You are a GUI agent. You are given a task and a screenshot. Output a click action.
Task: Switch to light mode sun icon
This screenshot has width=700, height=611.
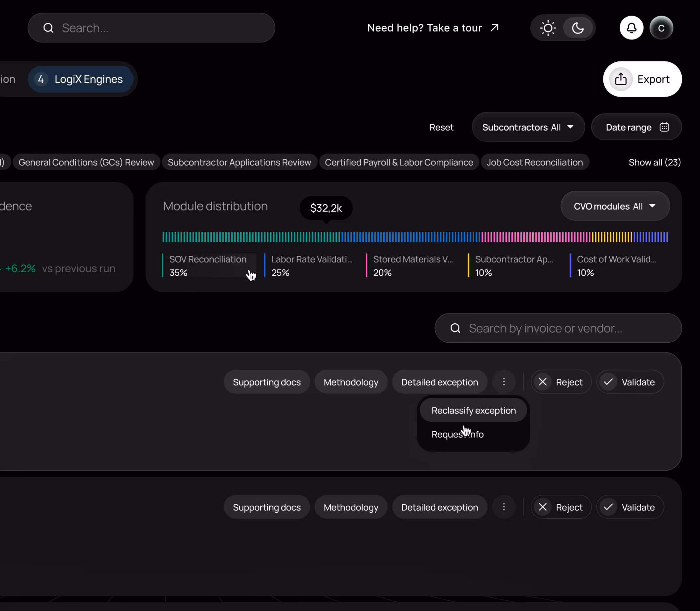[x=548, y=28]
